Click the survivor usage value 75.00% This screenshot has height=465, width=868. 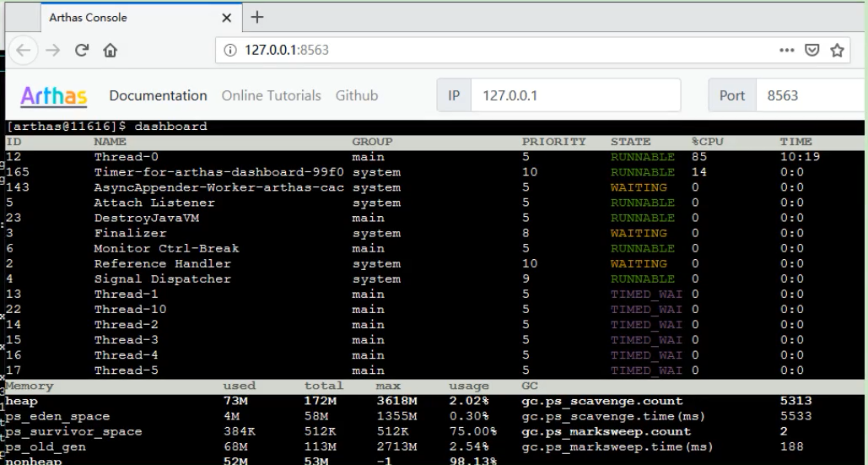tap(472, 431)
